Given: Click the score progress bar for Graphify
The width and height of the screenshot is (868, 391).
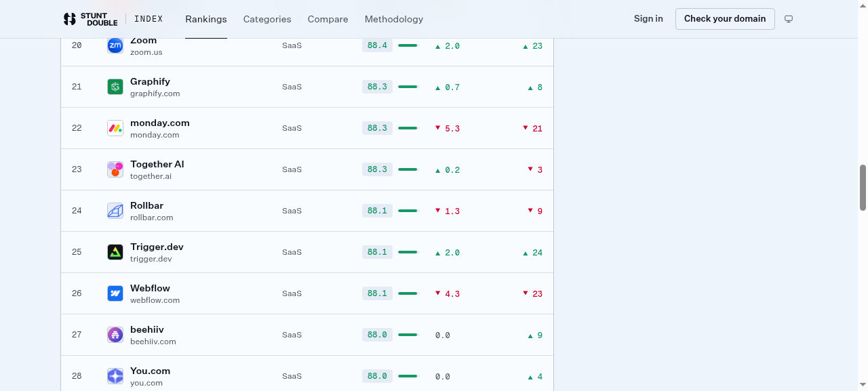Looking at the screenshot, I should (x=408, y=87).
